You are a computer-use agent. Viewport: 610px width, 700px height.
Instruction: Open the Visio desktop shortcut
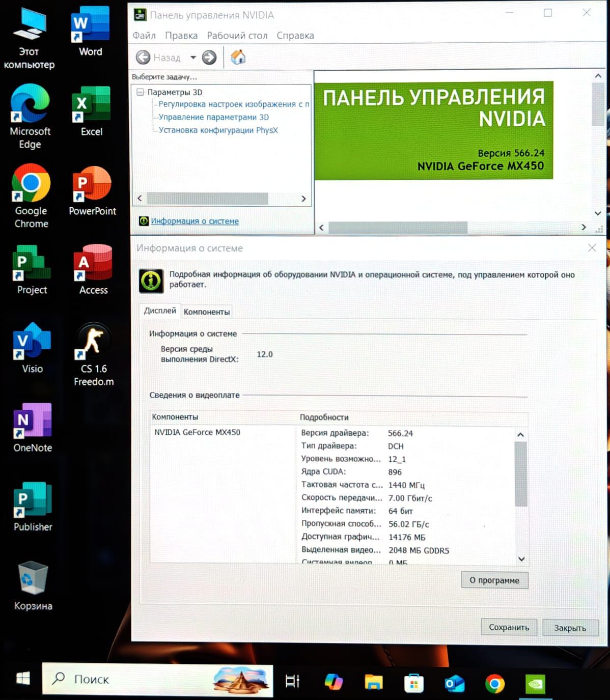pos(32,348)
